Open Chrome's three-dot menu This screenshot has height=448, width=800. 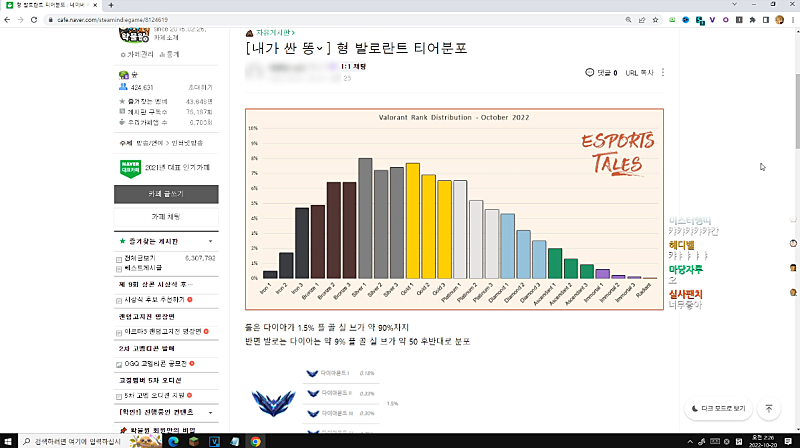(x=793, y=20)
